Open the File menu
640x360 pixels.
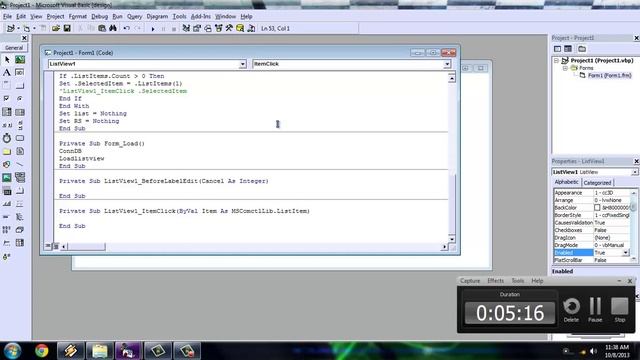click(x=7, y=16)
